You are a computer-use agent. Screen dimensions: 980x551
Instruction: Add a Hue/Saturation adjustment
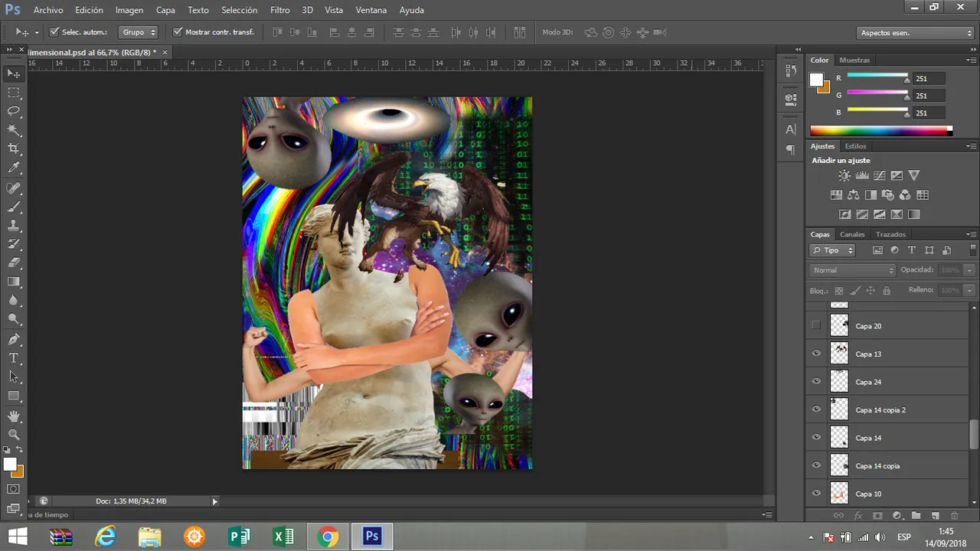point(836,195)
